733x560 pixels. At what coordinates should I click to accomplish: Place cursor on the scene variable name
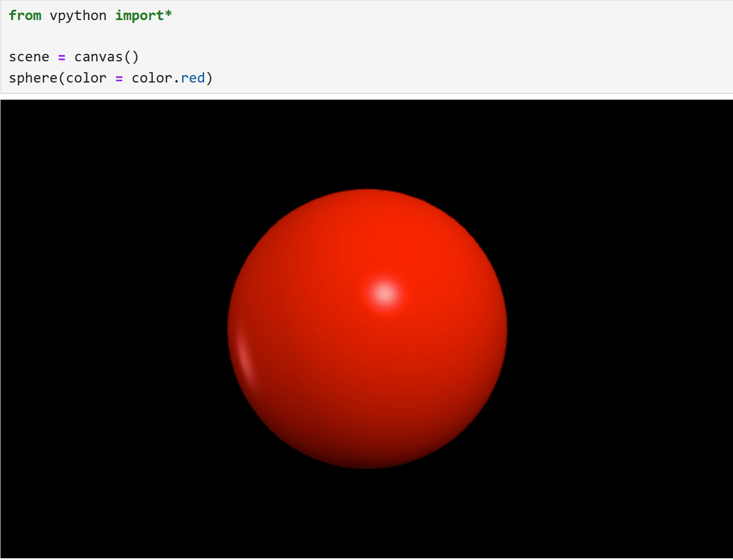pos(29,56)
